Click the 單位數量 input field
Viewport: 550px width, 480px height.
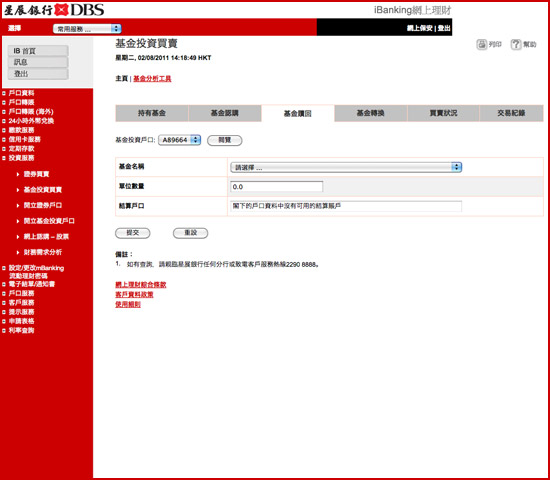click(x=276, y=187)
